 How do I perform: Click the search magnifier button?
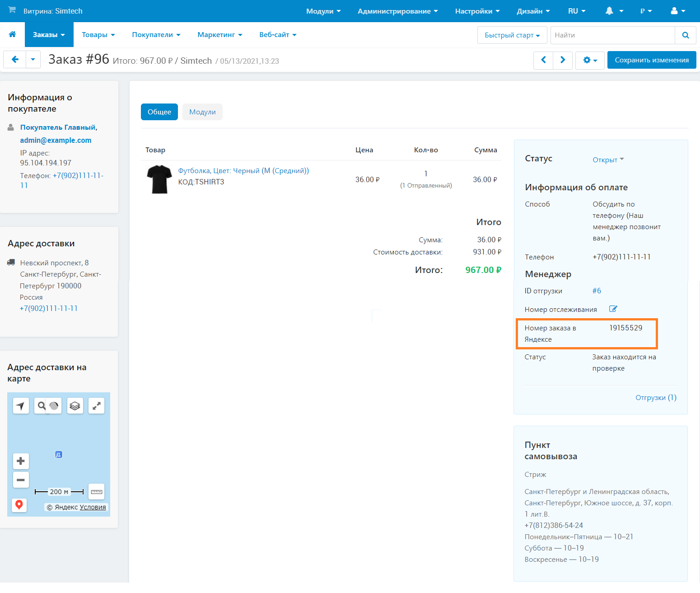click(685, 35)
